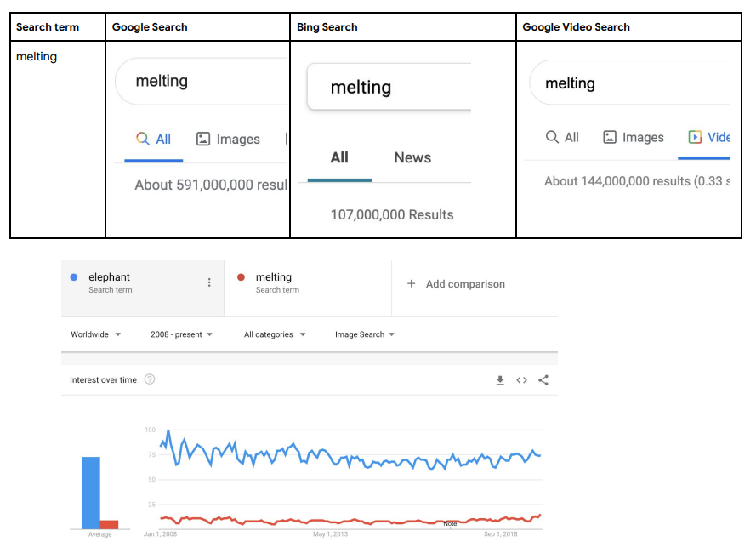Viewport: 756px width, 553px height.
Task: Click the blue dot beside elephant
Action: [75, 277]
